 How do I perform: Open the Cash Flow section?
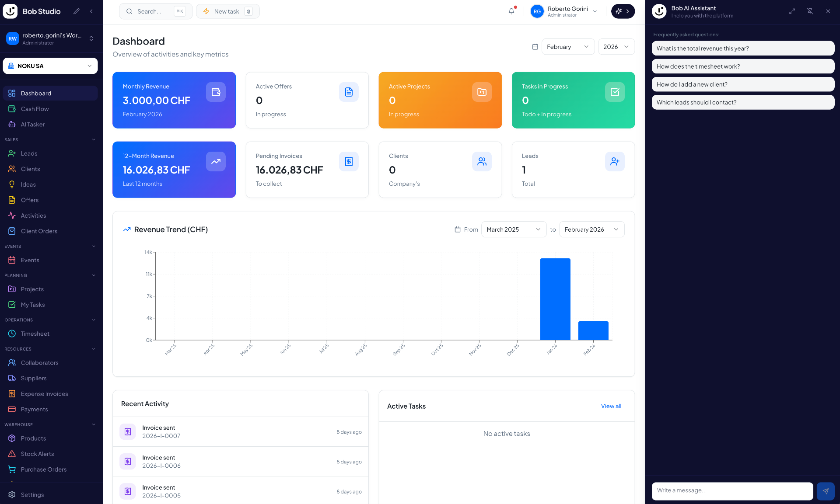35,109
